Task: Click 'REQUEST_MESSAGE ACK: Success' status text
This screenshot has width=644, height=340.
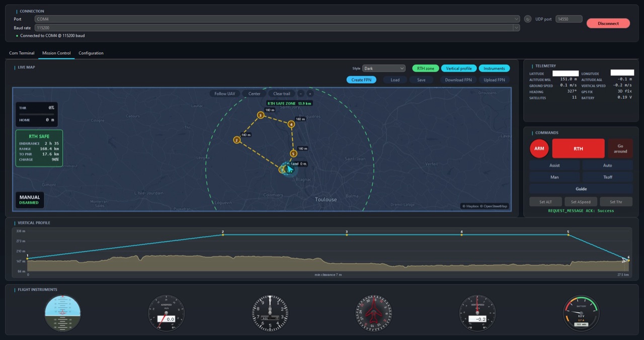Action: pos(581,211)
